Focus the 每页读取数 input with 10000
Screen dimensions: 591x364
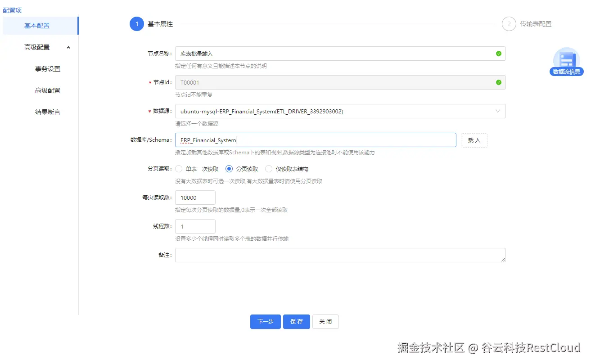[195, 198]
